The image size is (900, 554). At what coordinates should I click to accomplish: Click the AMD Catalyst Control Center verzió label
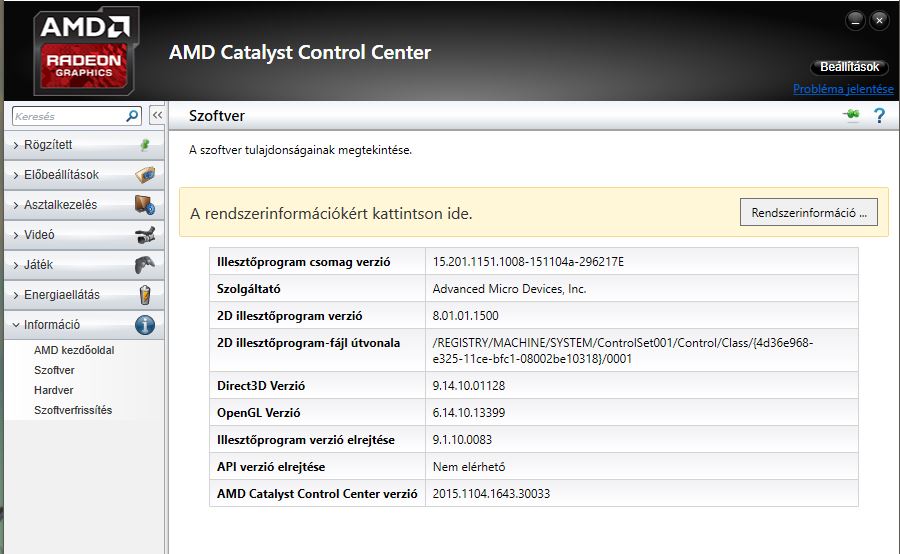(317, 494)
